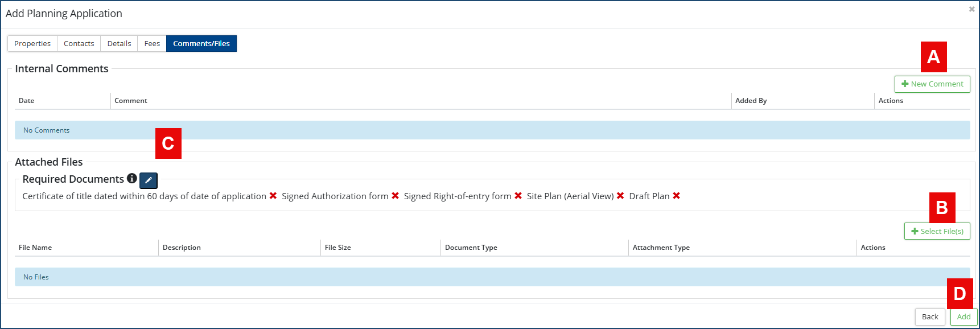This screenshot has width=980, height=329.
Task: Close the Add Planning Application dialog
Action: point(971,9)
